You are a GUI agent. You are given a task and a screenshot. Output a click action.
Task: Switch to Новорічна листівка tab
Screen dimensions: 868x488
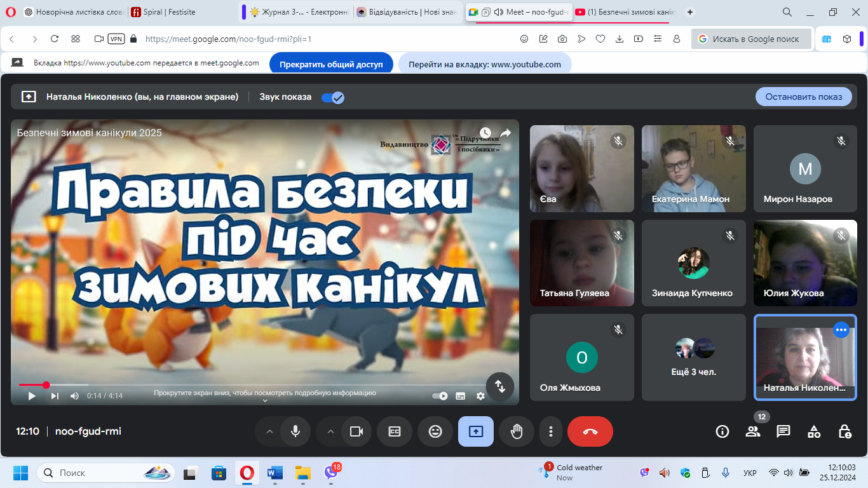(74, 12)
